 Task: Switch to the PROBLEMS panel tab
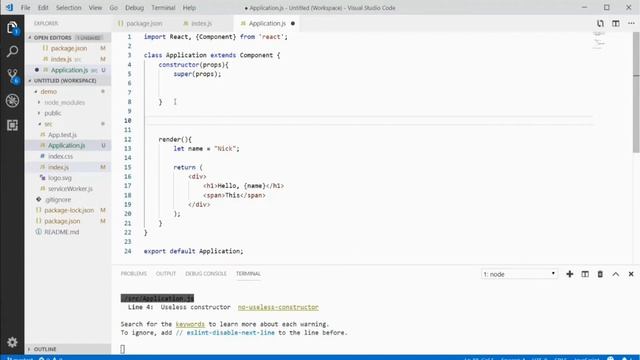point(133,273)
